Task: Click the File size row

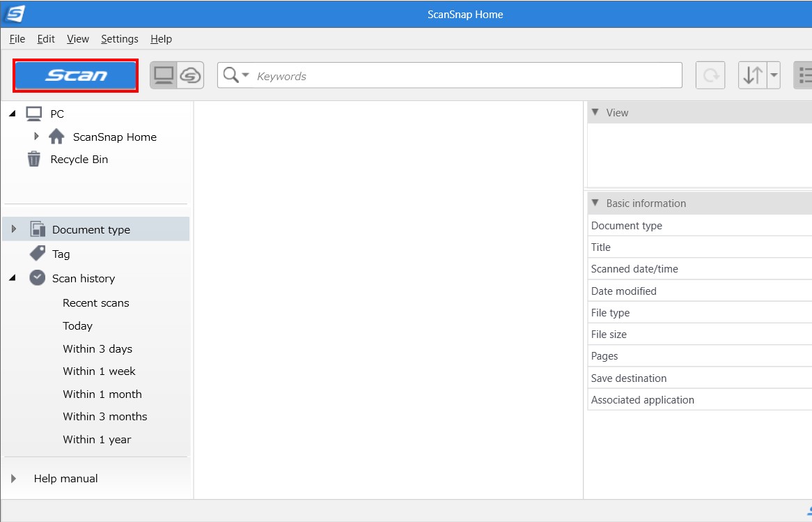Action: pos(700,335)
